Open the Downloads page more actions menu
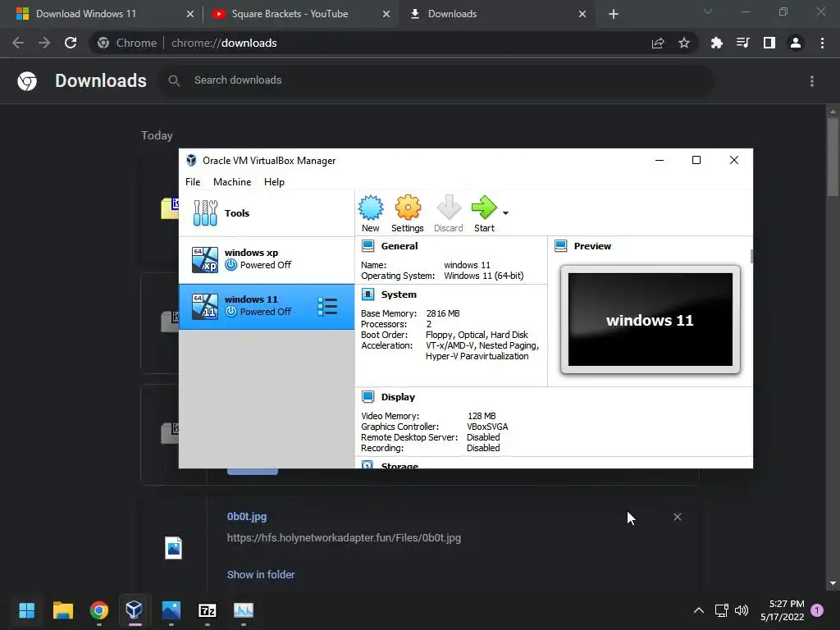This screenshot has width=840, height=630. coord(812,81)
